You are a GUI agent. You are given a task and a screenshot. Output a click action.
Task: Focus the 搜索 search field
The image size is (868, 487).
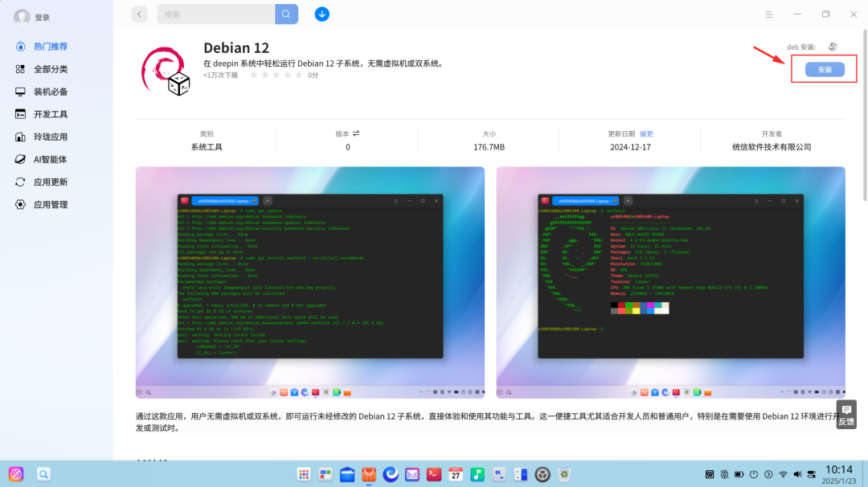(x=216, y=14)
